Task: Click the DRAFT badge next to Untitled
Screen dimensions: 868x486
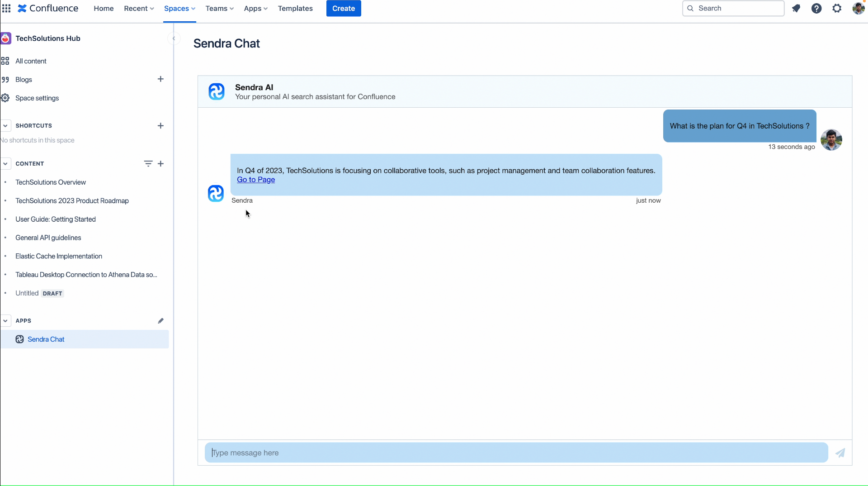Action: (x=52, y=294)
